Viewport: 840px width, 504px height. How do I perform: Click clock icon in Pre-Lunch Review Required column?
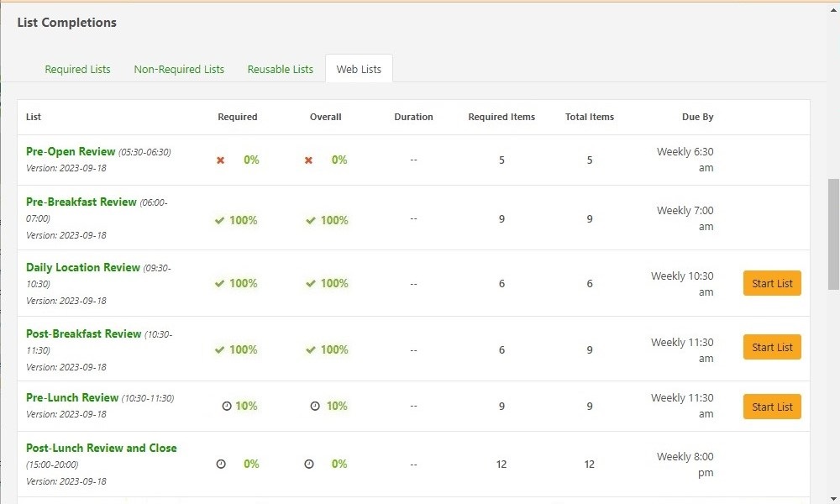click(226, 407)
